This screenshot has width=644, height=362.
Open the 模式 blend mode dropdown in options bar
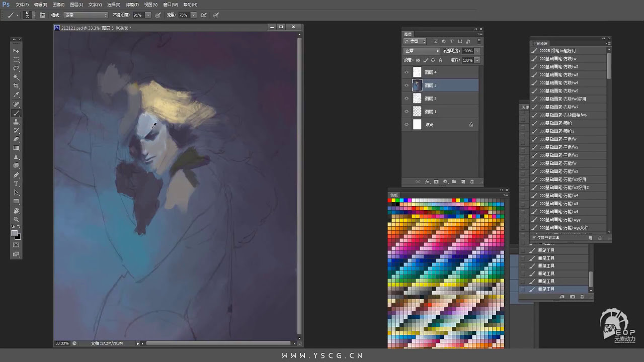[x=86, y=15]
